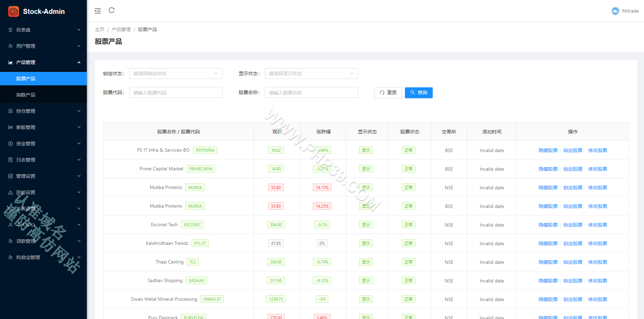Focus the 股票代码 input field
The width and height of the screenshot is (644, 319).
176,92
